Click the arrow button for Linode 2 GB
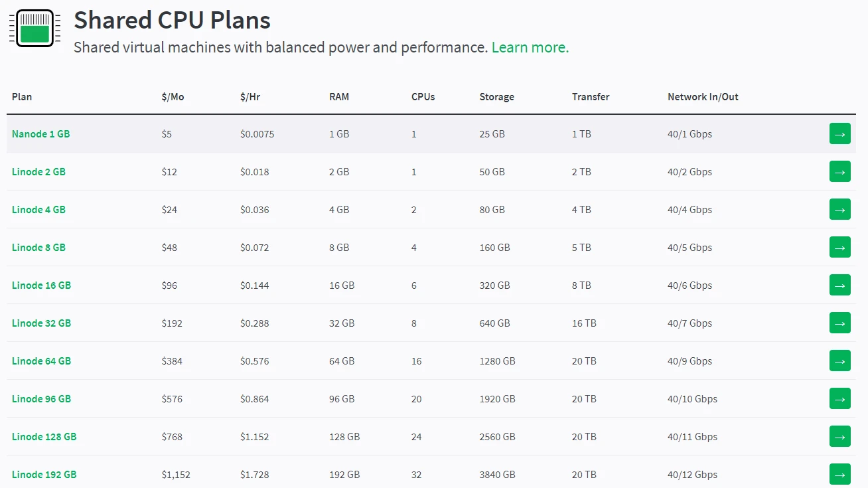The image size is (868, 488). pyautogui.click(x=839, y=171)
